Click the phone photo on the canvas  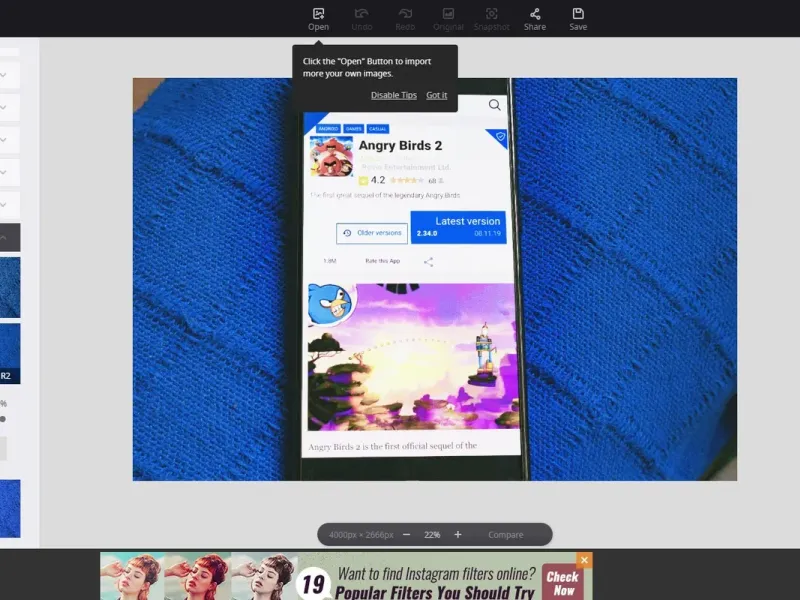click(x=435, y=279)
